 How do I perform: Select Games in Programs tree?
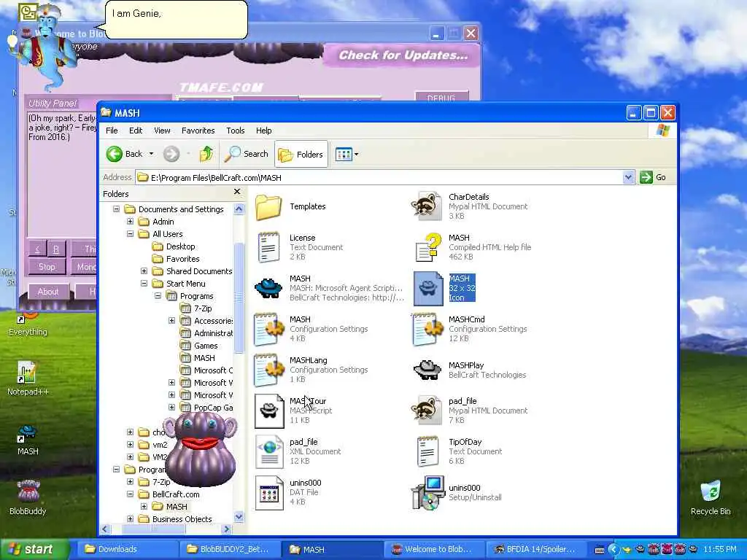tap(206, 346)
